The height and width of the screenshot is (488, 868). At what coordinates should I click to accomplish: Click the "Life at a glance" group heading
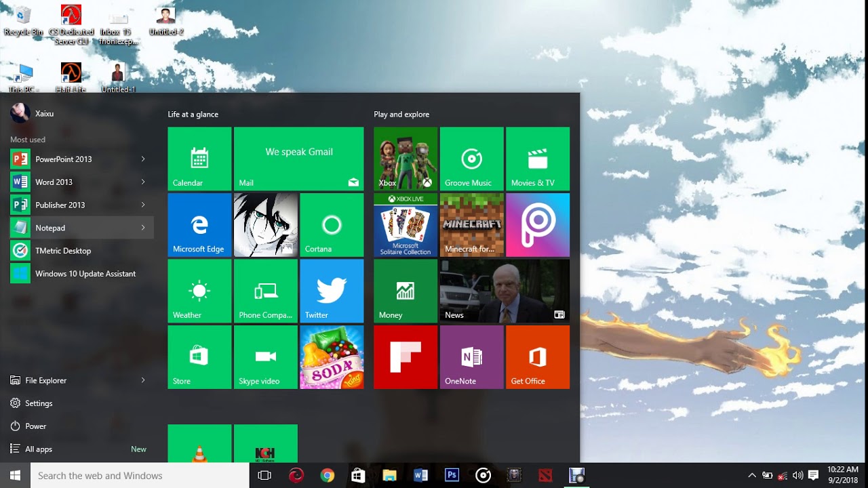193,115
